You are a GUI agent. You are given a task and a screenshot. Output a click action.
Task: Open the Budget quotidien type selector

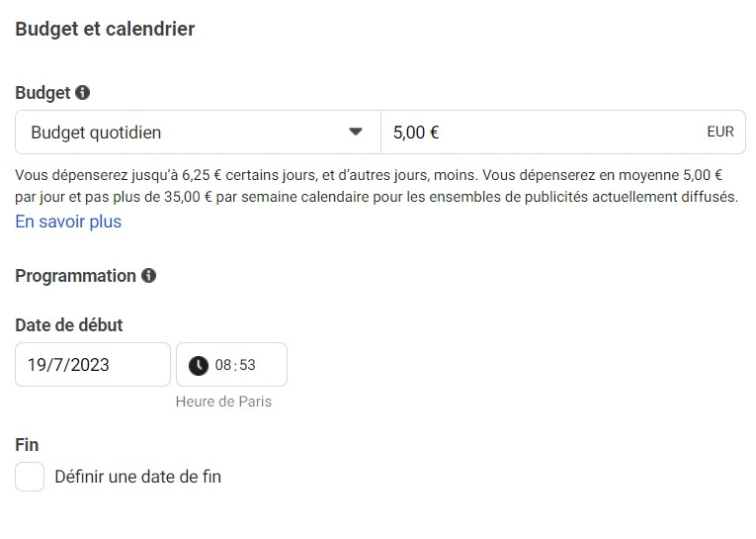pyautogui.click(x=199, y=133)
